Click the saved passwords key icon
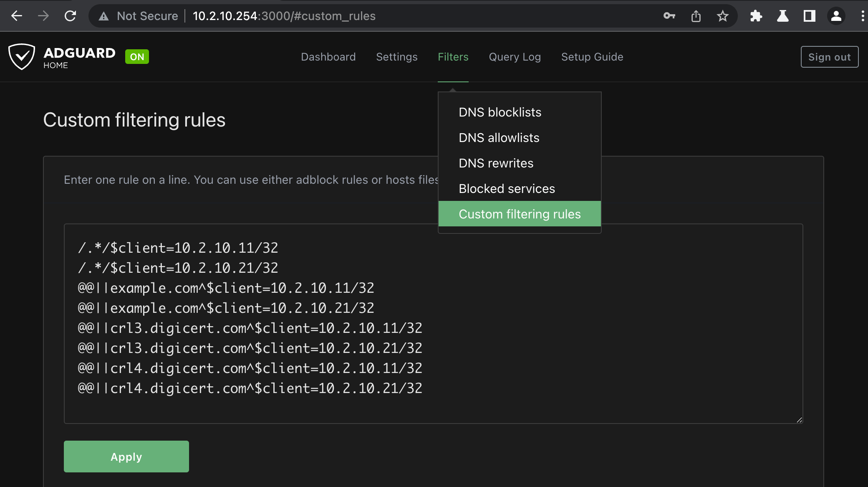This screenshot has height=487, width=868. [x=669, y=16]
